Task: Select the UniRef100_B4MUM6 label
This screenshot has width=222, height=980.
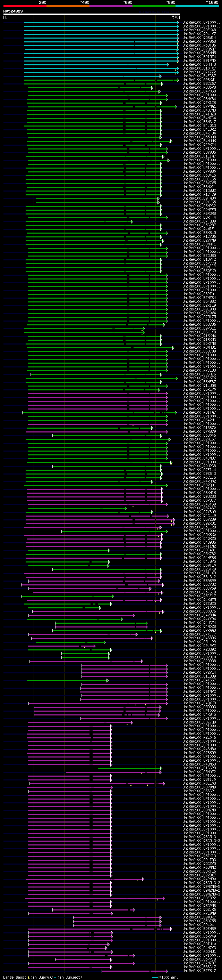Action: pyautogui.click(x=199, y=141)
